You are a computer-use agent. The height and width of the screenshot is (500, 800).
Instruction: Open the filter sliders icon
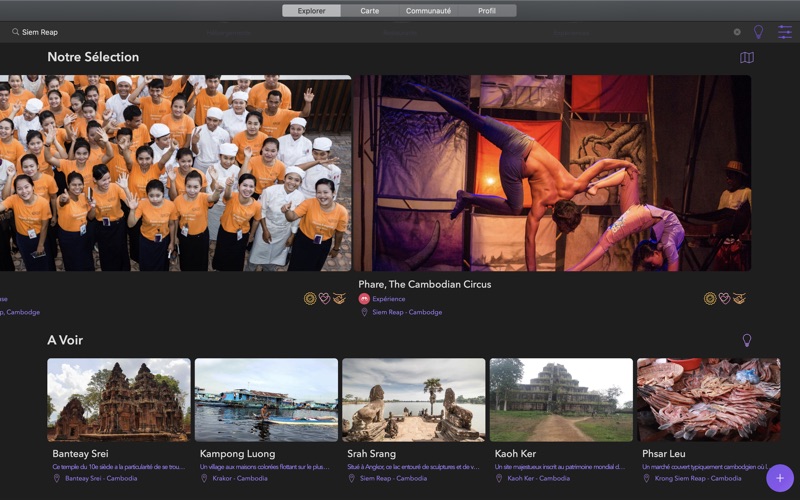785,32
